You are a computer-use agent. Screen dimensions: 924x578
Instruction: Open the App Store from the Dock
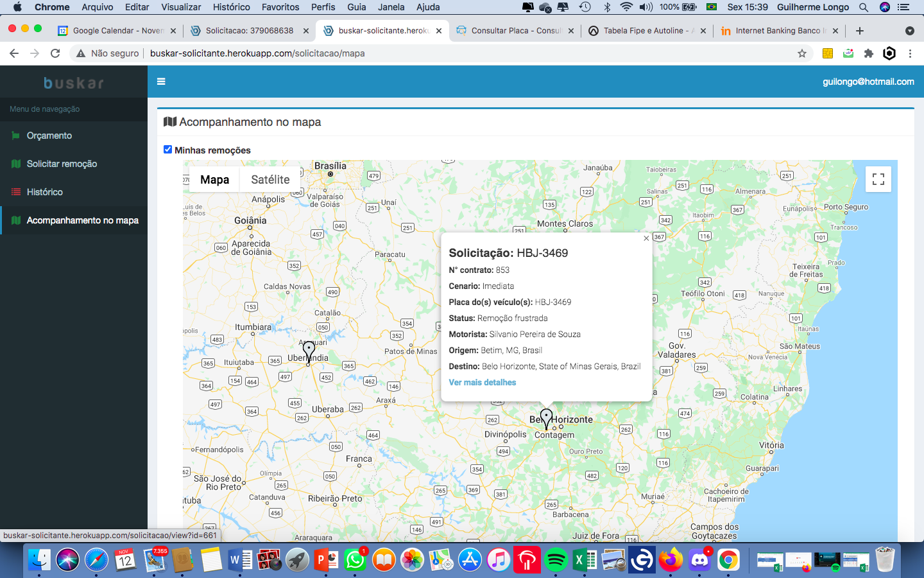pyautogui.click(x=470, y=561)
